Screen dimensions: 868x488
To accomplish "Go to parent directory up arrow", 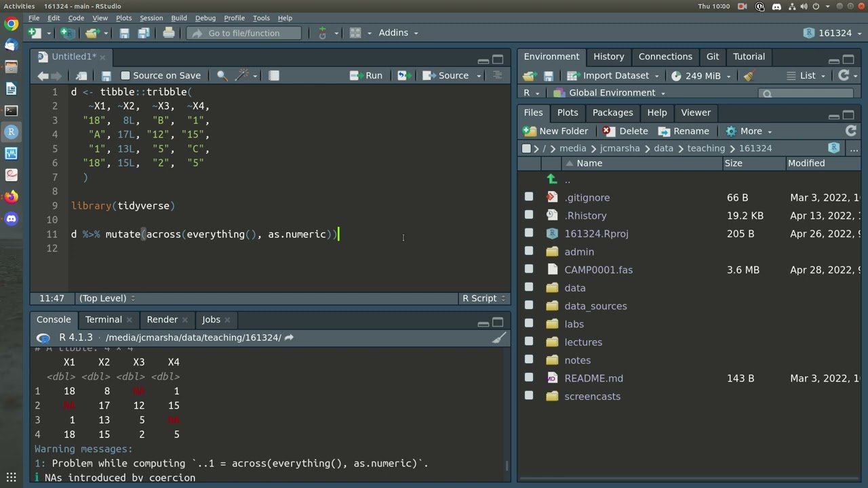I will point(552,179).
